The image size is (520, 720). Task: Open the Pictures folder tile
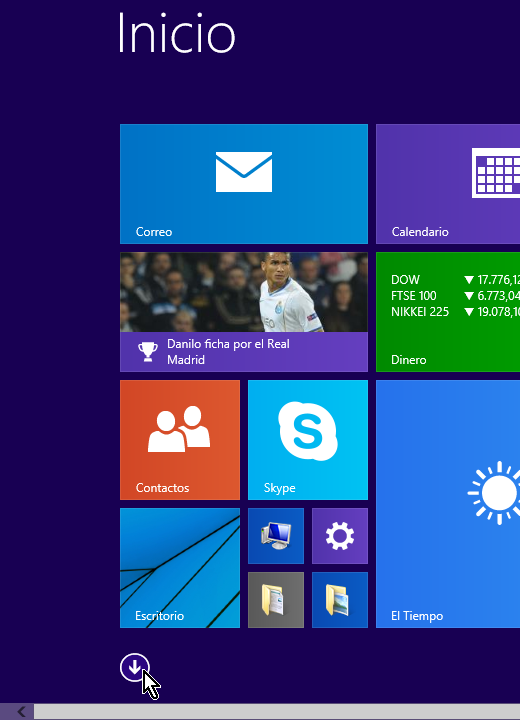coord(340,600)
